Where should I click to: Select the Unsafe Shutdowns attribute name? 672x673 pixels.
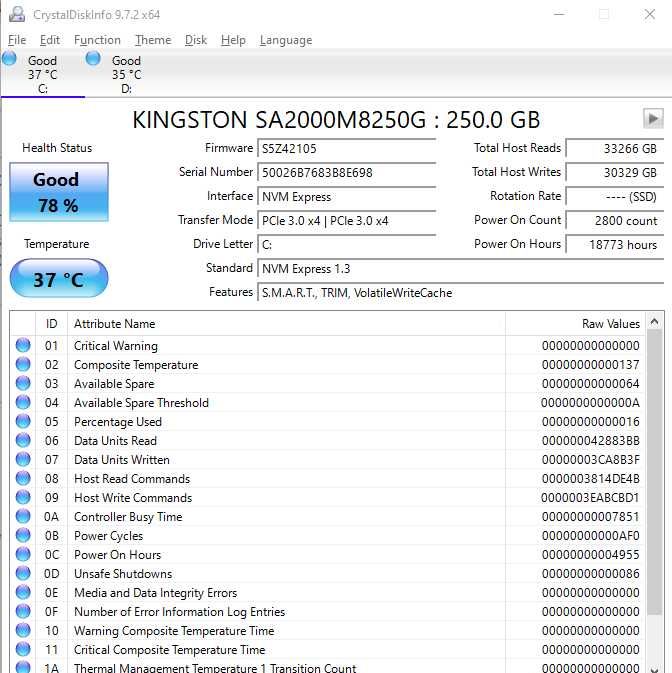tap(123, 574)
